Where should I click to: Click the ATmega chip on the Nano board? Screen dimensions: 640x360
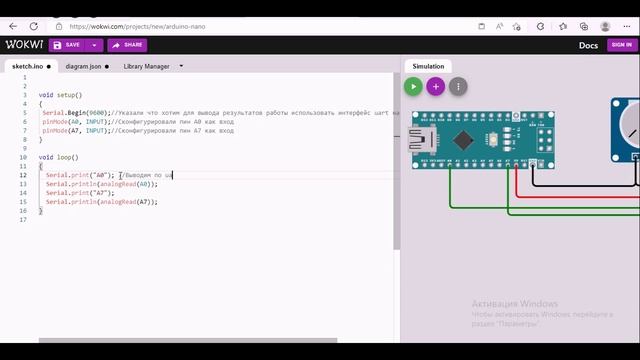pos(463,140)
